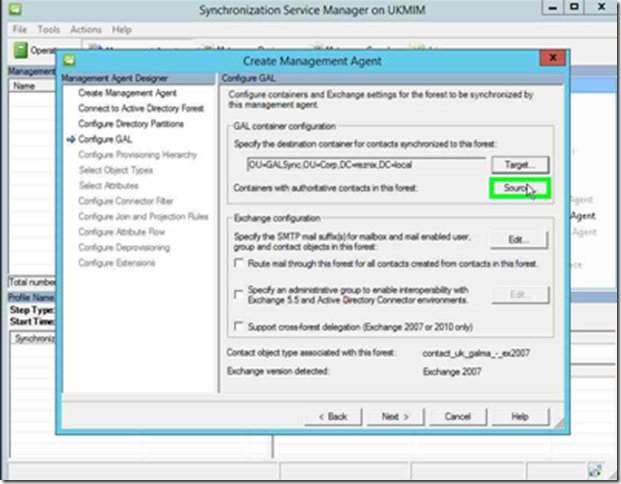The height and width of the screenshot is (484, 621).
Task: Open the Target... container picker
Action: [x=520, y=164]
